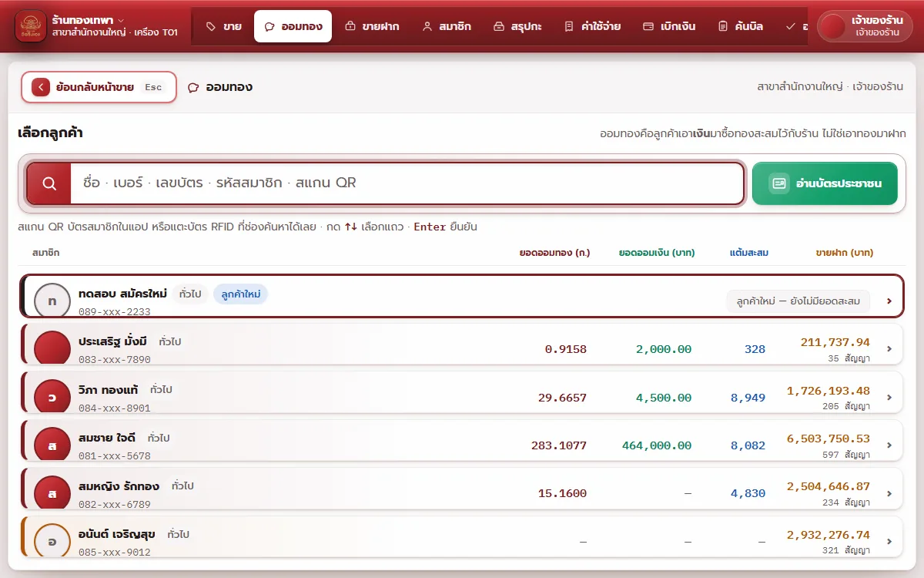Expand the อนันต์ เจริญสุข row chevron

[889, 542]
